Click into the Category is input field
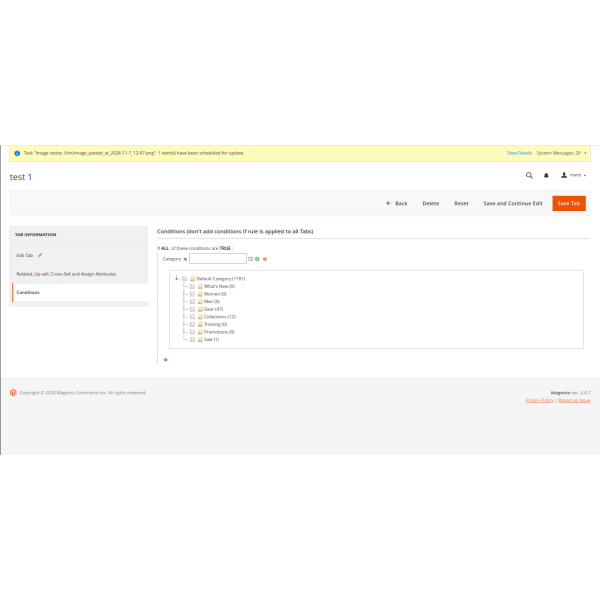The image size is (600, 600). coord(217,258)
